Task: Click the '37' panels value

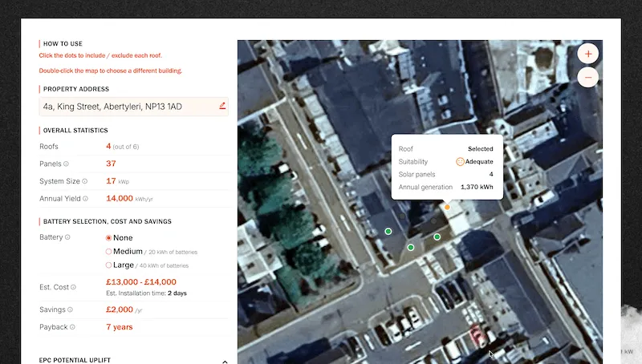Action: pos(111,164)
